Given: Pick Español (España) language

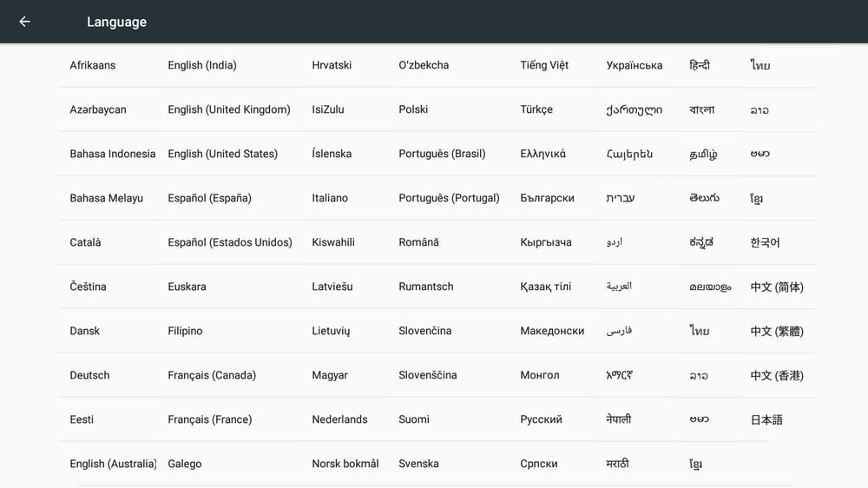Looking at the screenshot, I should pyautogui.click(x=210, y=198).
